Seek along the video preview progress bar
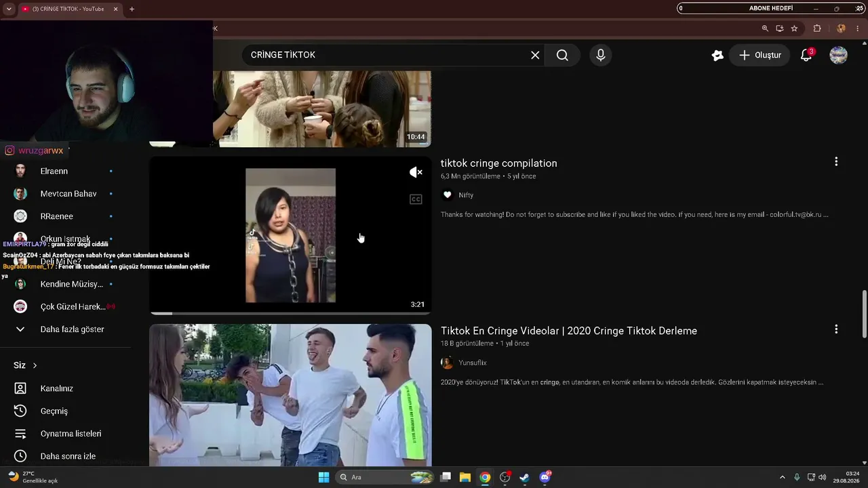The width and height of the screenshot is (868, 488). [290, 313]
